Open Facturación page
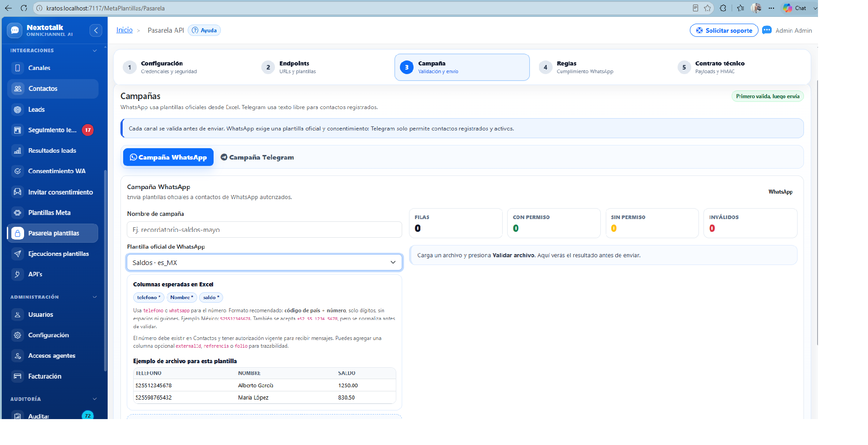 point(53,376)
